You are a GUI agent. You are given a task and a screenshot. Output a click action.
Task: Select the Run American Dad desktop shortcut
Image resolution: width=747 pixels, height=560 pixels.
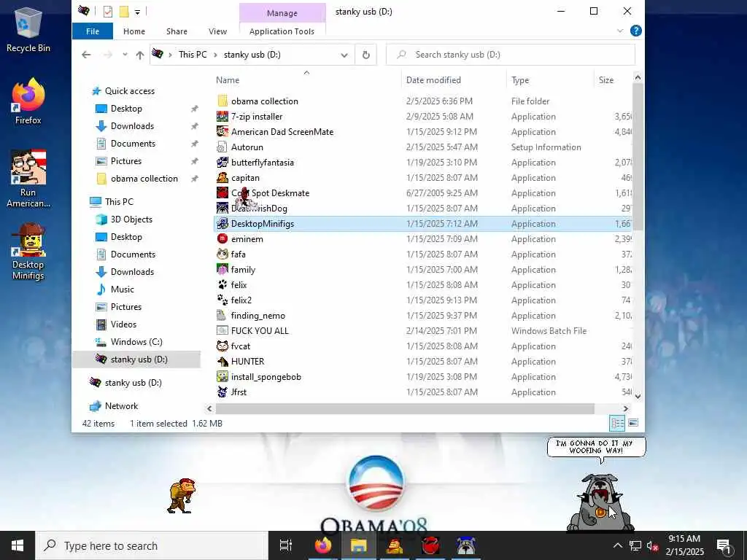28,179
